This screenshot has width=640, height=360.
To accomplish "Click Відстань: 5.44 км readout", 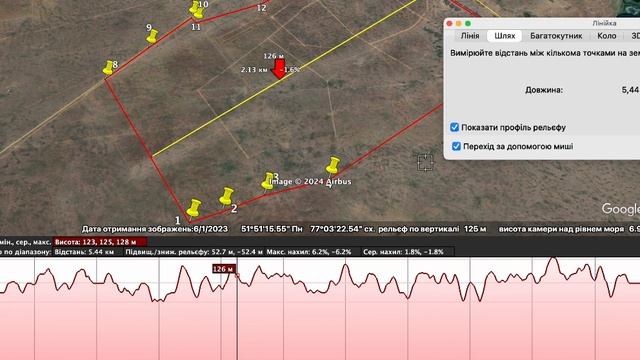I will coord(84,252).
